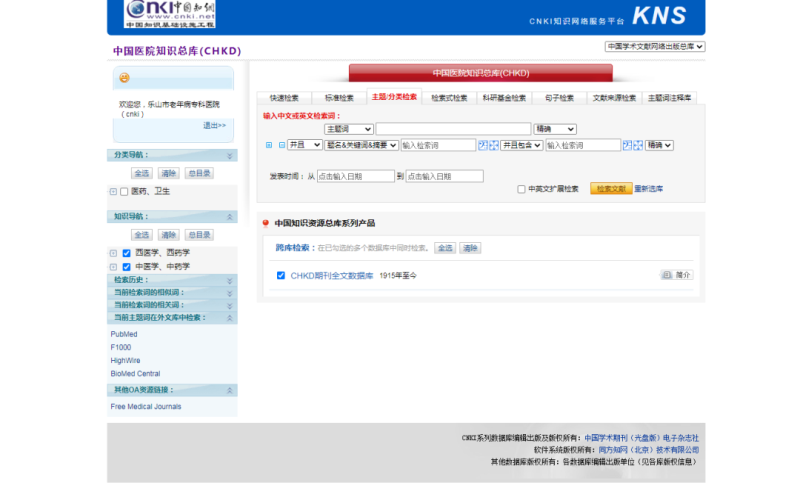Screen dimensions: 800x500
Task: Click 总目录 under 知识导航
Action: (x=199, y=235)
